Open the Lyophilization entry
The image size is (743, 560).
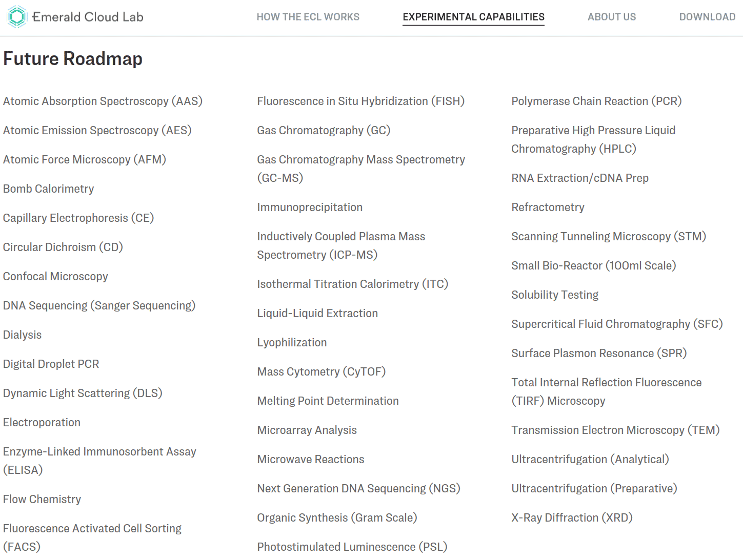(292, 343)
